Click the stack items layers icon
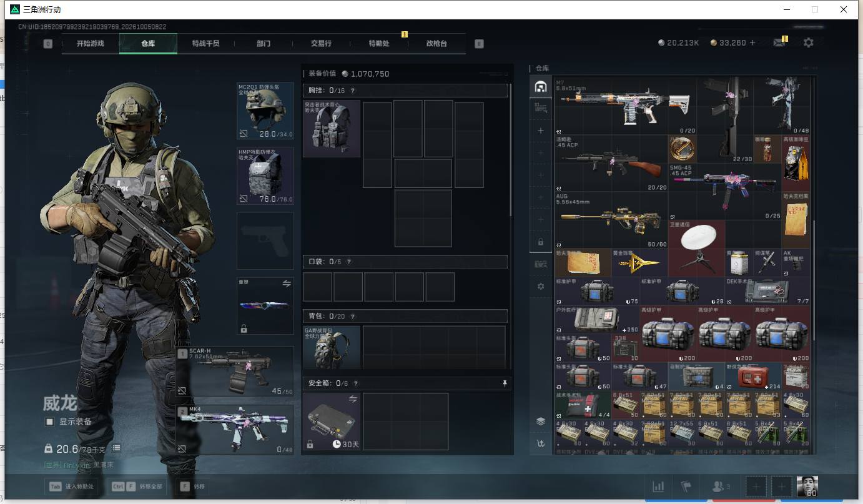Screen dimensions: 863x504 pyautogui.click(x=541, y=421)
